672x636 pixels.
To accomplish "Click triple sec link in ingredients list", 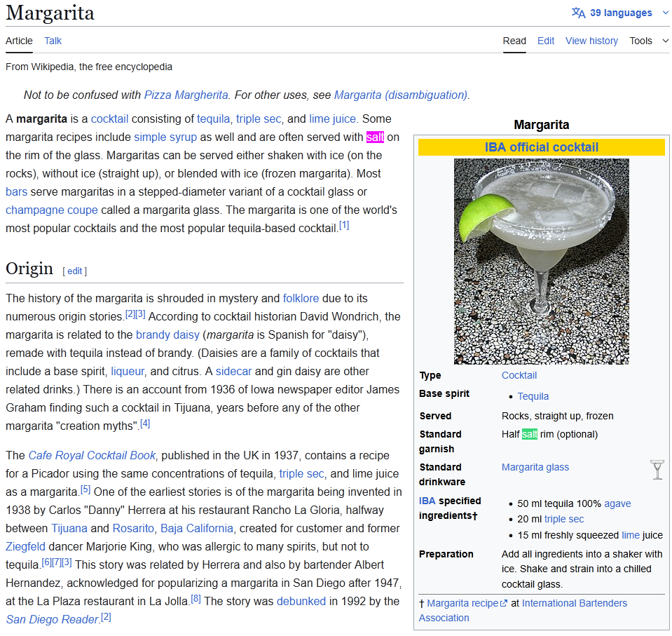I will [x=563, y=519].
